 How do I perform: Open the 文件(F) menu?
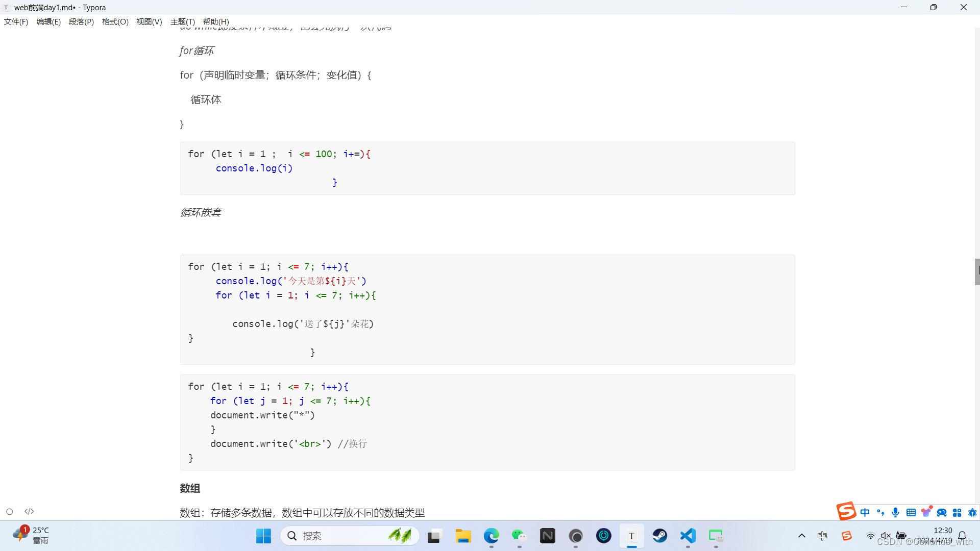point(16,22)
